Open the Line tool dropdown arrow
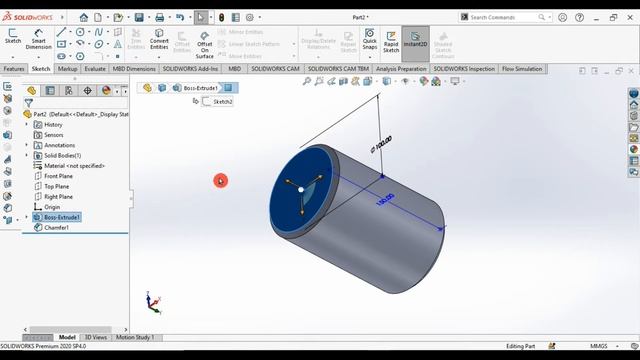This screenshot has height=360, width=640. pyautogui.click(x=70, y=32)
